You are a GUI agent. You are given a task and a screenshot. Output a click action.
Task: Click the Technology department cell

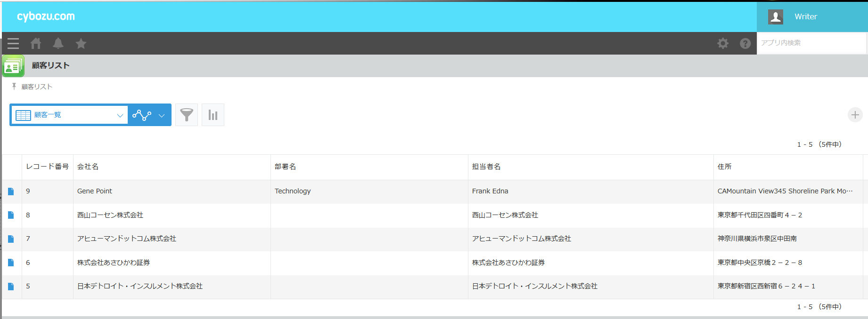369,191
